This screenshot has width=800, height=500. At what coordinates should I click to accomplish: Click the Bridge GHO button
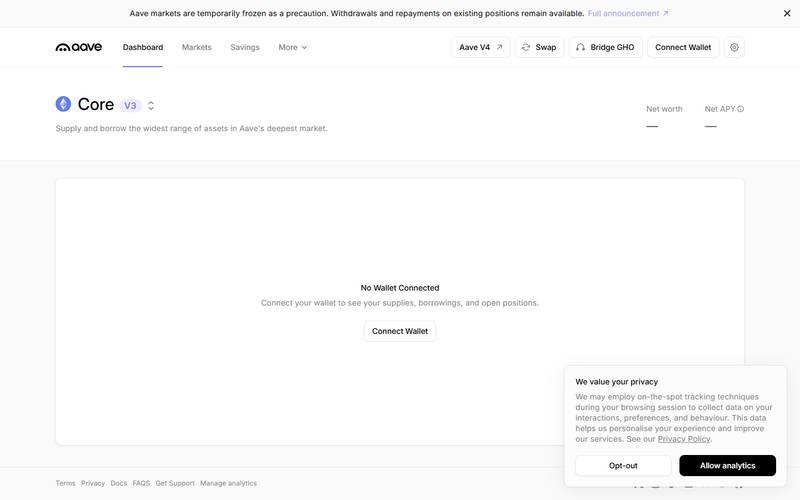pyautogui.click(x=606, y=47)
